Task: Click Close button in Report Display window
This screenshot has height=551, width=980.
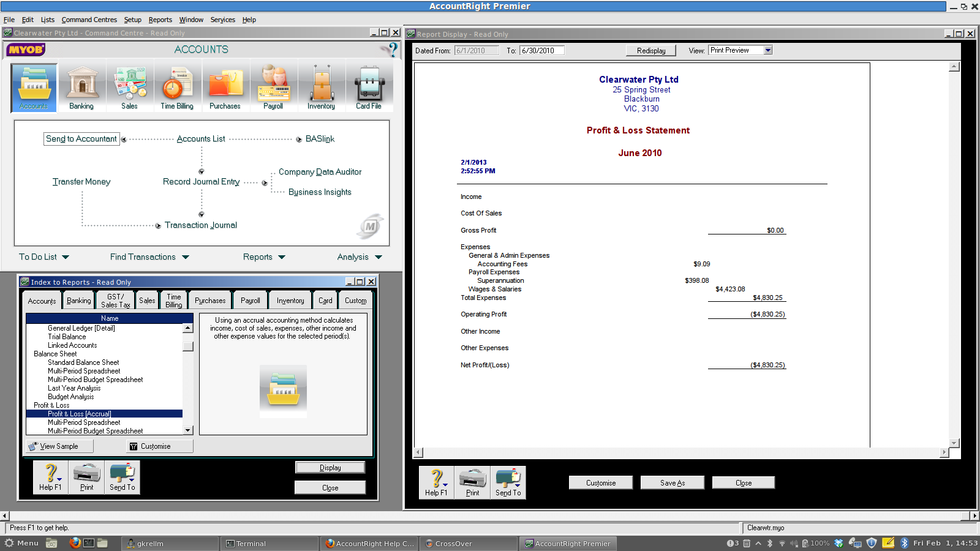Action: pyautogui.click(x=744, y=483)
